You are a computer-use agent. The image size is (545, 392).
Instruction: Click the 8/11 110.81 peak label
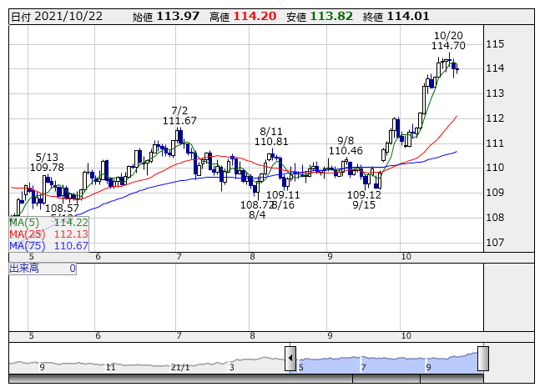coord(271,137)
